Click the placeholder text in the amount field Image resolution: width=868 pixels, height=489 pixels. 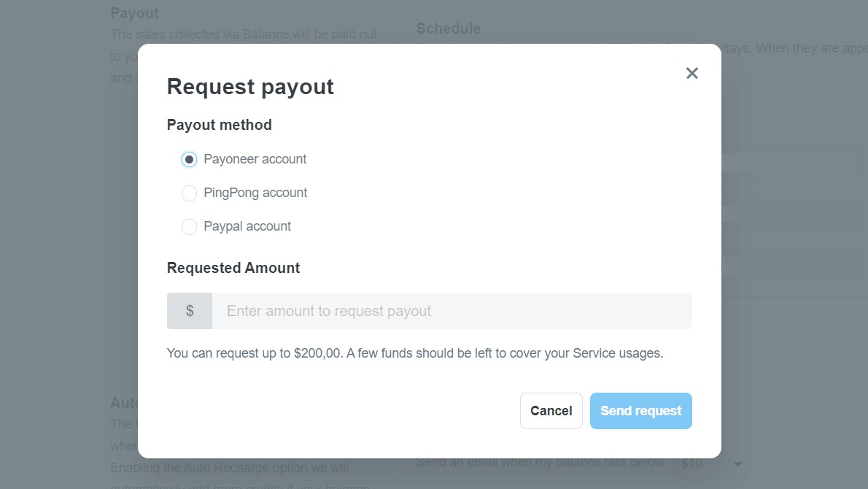pyautogui.click(x=327, y=310)
